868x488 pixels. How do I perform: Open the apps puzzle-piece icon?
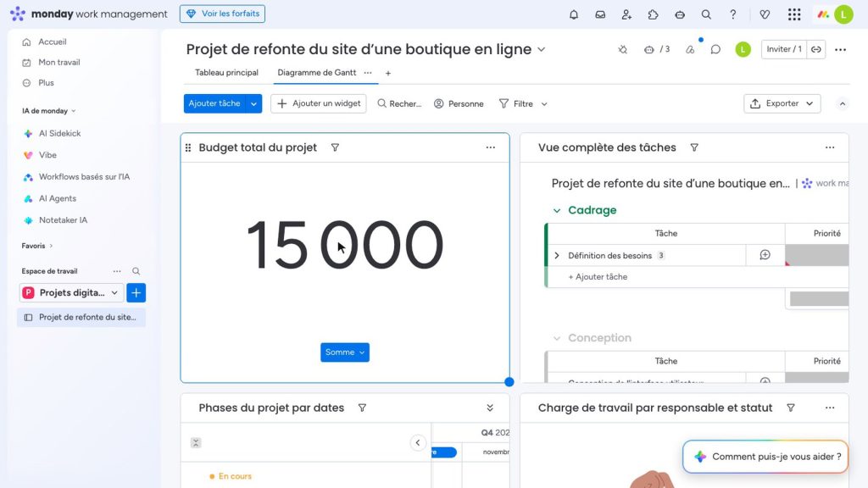pos(654,14)
